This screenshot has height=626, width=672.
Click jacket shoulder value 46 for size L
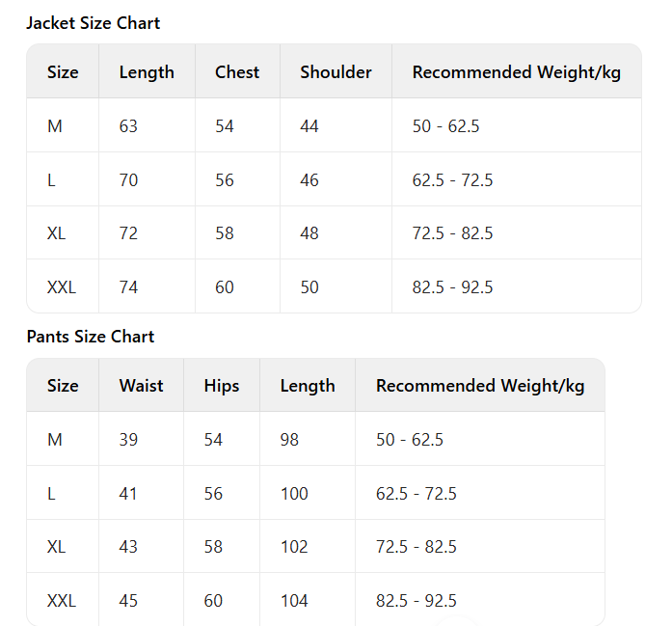(x=309, y=180)
